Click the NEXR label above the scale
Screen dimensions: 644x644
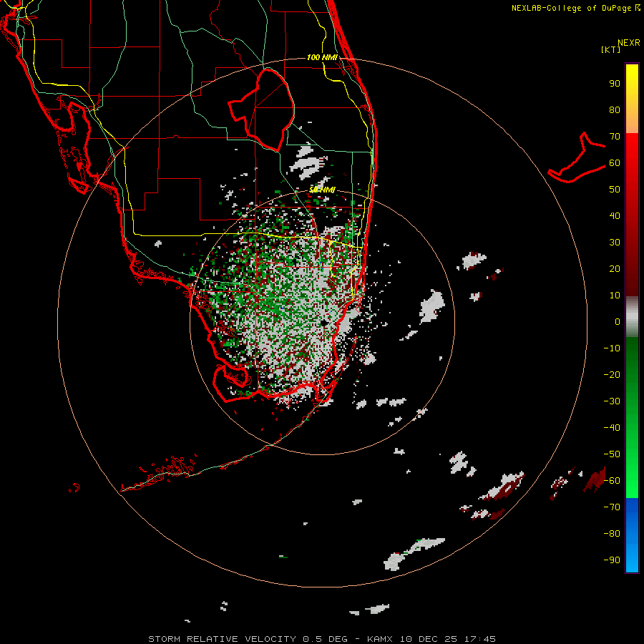[628, 43]
